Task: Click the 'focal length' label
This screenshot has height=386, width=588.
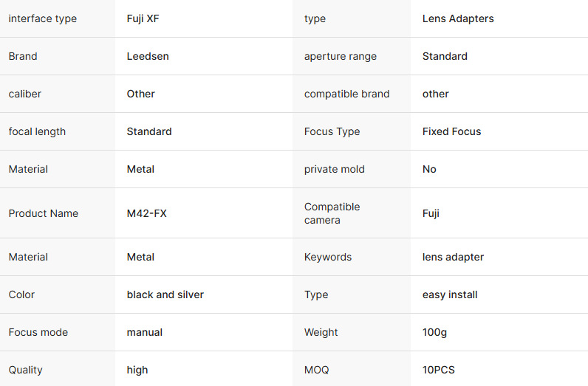Action: pos(37,131)
